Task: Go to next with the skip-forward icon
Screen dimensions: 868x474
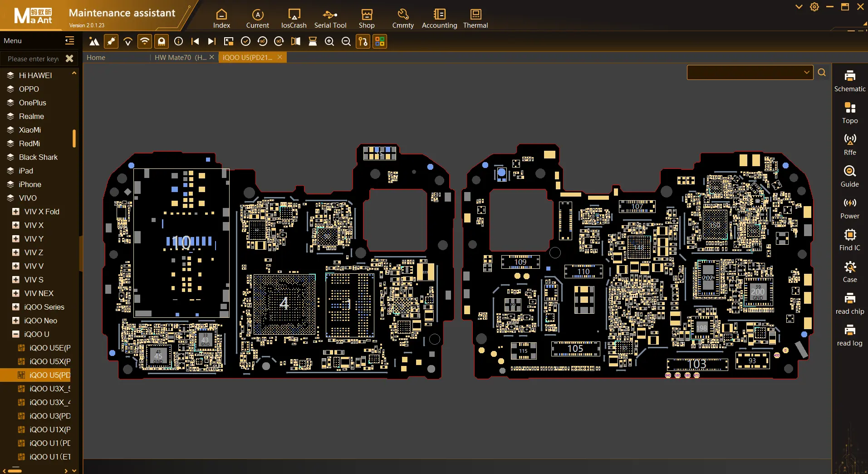Action: pyautogui.click(x=212, y=42)
